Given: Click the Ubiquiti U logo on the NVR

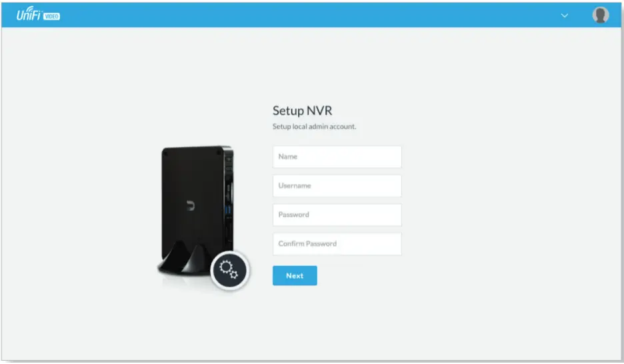Looking at the screenshot, I should [191, 205].
